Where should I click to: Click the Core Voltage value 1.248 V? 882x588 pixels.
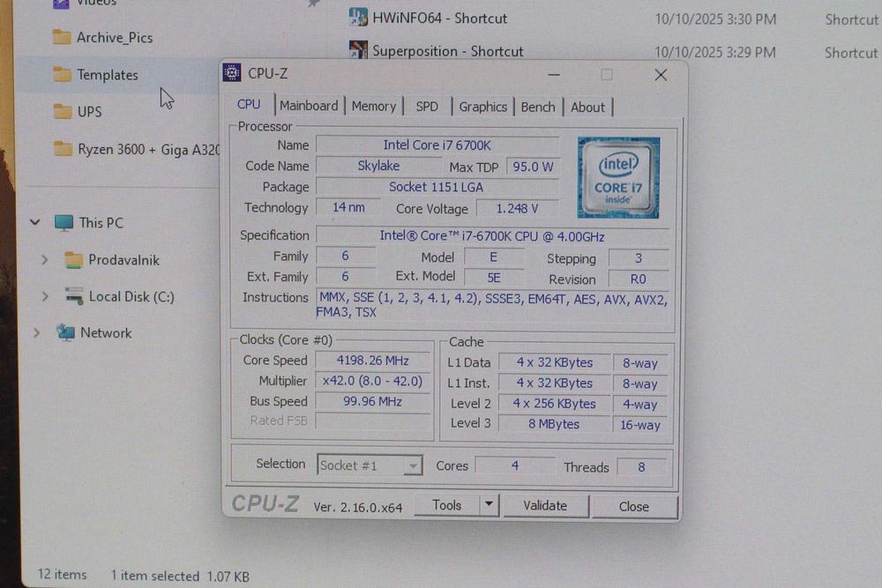pyautogui.click(x=517, y=209)
